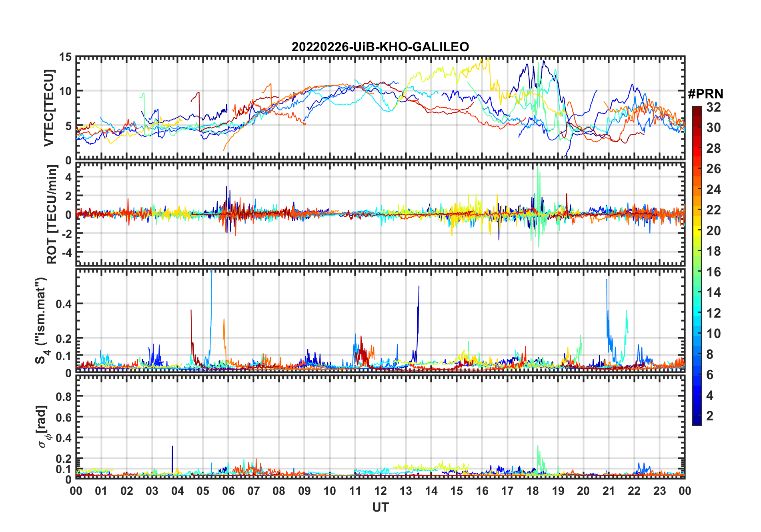Image resolution: width=761 pixels, height=532 pixels.
Task: Select the ROT [TECU/min] y-axis label
Action: pyautogui.click(x=52, y=214)
